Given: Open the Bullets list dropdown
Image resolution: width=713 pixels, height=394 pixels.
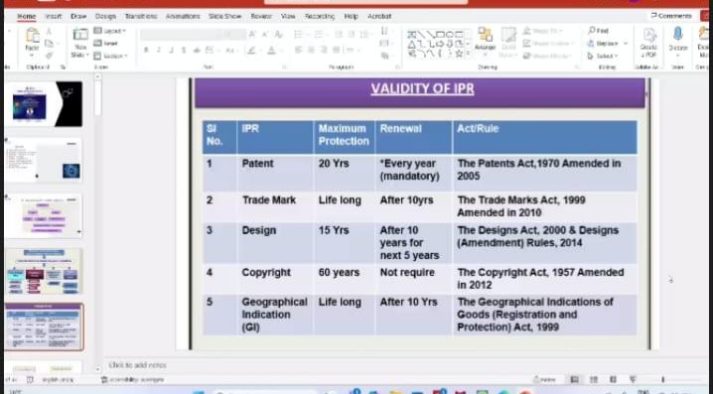Looking at the screenshot, I should [x=301, y=34].
